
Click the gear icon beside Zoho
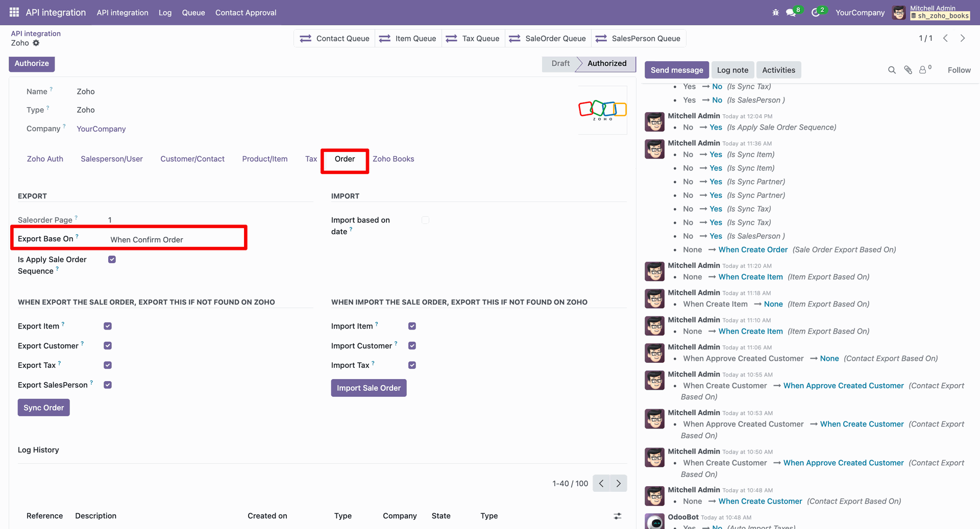coord(36,43)
